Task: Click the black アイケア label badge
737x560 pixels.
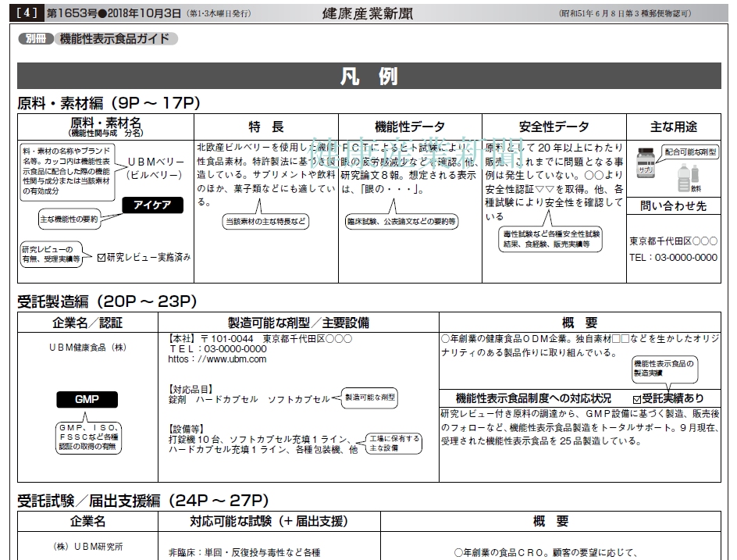Action: (152, 205)
